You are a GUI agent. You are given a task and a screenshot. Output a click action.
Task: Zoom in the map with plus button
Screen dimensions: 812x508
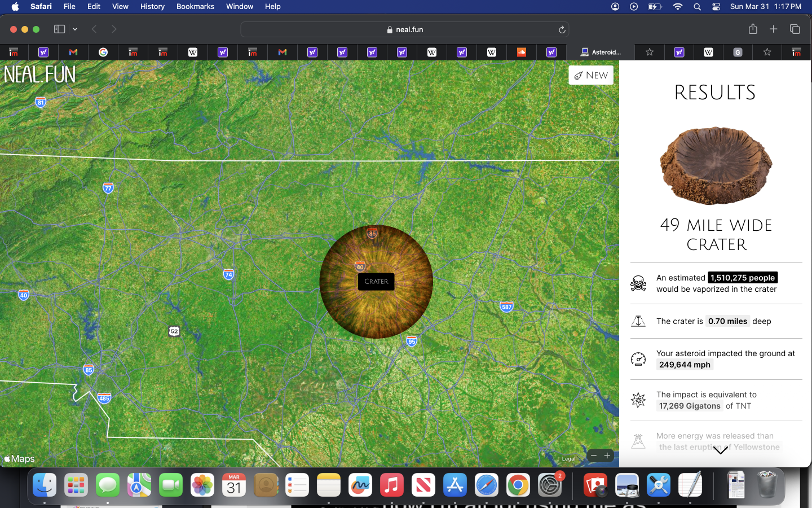(x=607, y=456)
